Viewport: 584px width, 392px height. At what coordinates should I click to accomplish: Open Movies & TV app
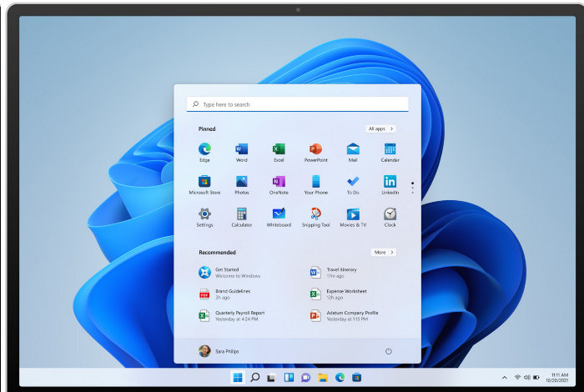pos(353,217)
